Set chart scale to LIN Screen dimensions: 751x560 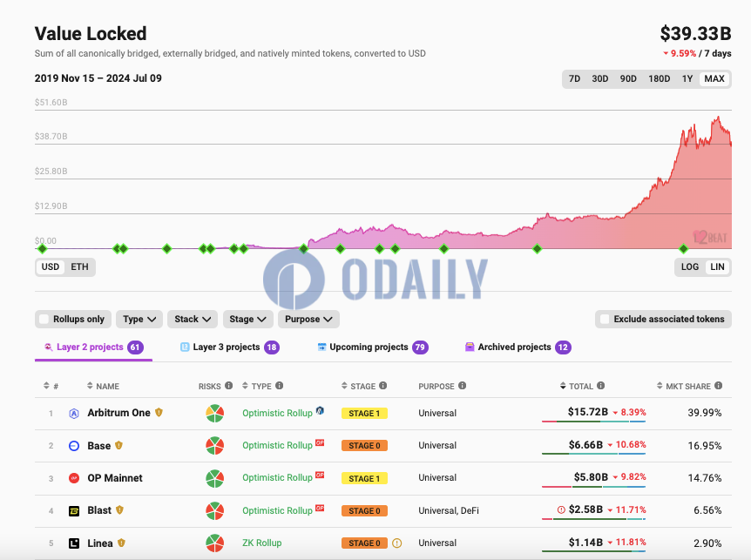click(717, 267)
